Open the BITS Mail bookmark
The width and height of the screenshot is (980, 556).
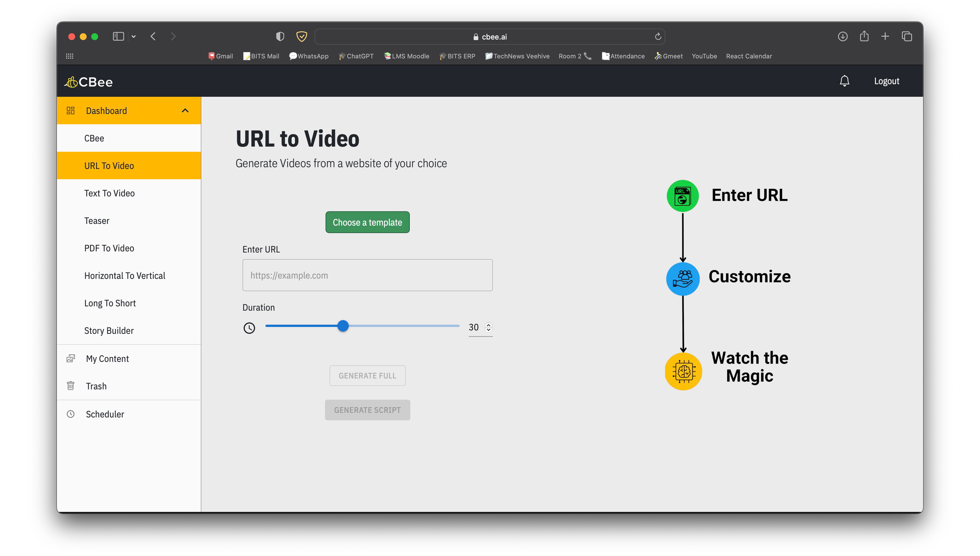coord(261,56)
